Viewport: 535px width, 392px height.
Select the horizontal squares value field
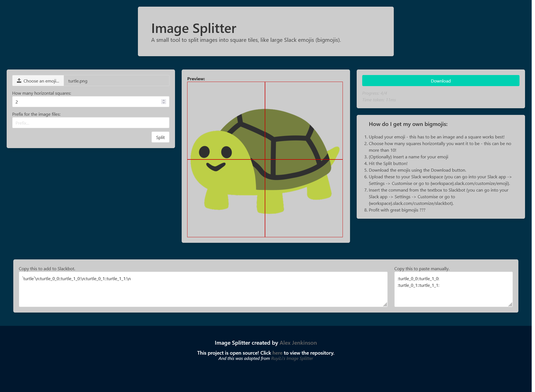pyautogui.click(x=83, y=102)
